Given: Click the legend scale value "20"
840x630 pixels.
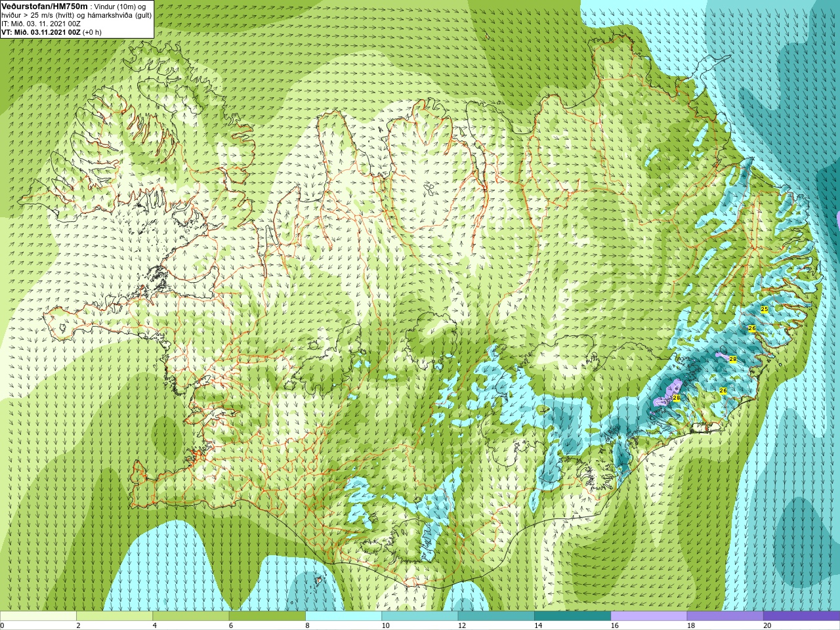Looking at the screenshot, I should click(766, 625).
